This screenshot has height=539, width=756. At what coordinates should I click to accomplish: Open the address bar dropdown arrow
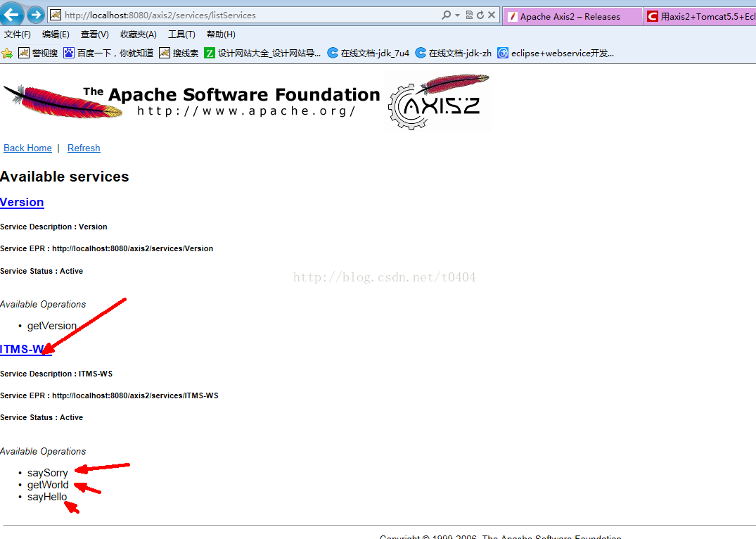pos(458,15)
